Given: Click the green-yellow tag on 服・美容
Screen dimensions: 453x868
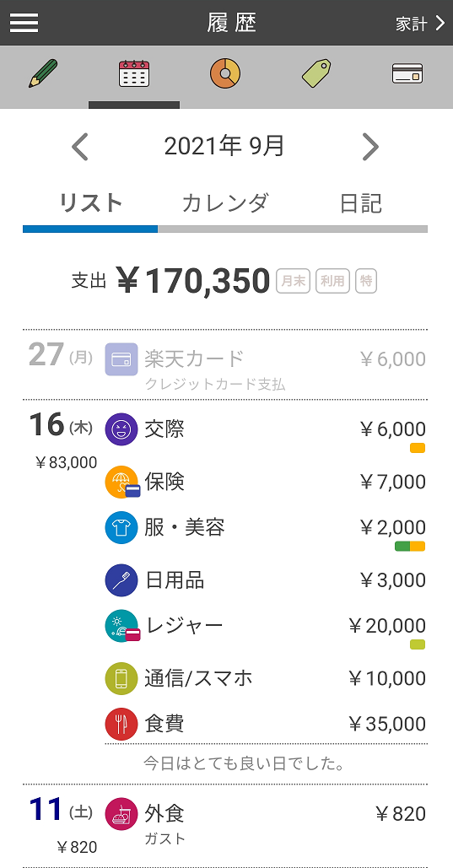Looking at the screenshot, I should tap(410, 547).
